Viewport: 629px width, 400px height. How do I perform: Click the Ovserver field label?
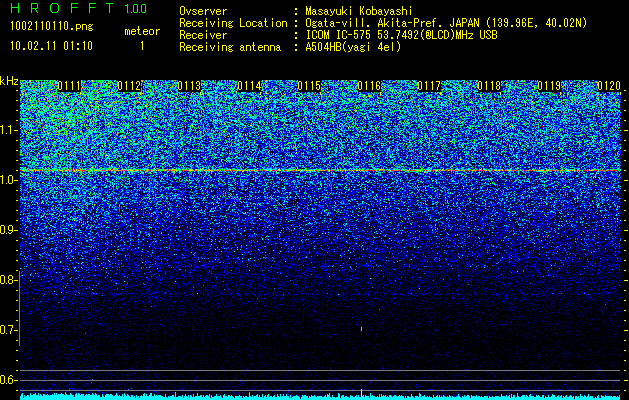[x=203, y=11]
